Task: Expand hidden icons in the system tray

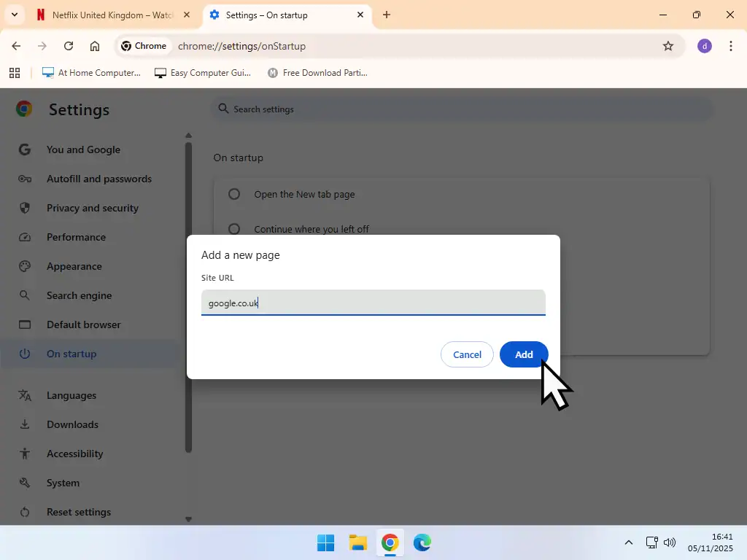Action: pos(628,542)
